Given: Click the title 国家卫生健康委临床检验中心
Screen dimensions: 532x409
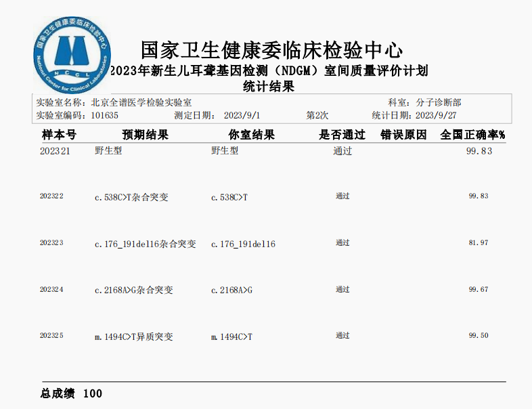Looking at the screenshot, I should (x=272, y=51).
